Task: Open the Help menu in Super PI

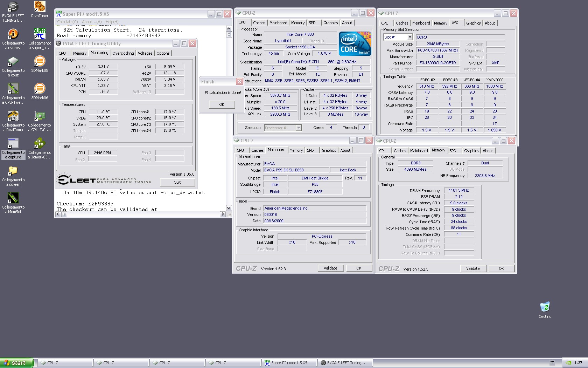Action: [112, 22]
